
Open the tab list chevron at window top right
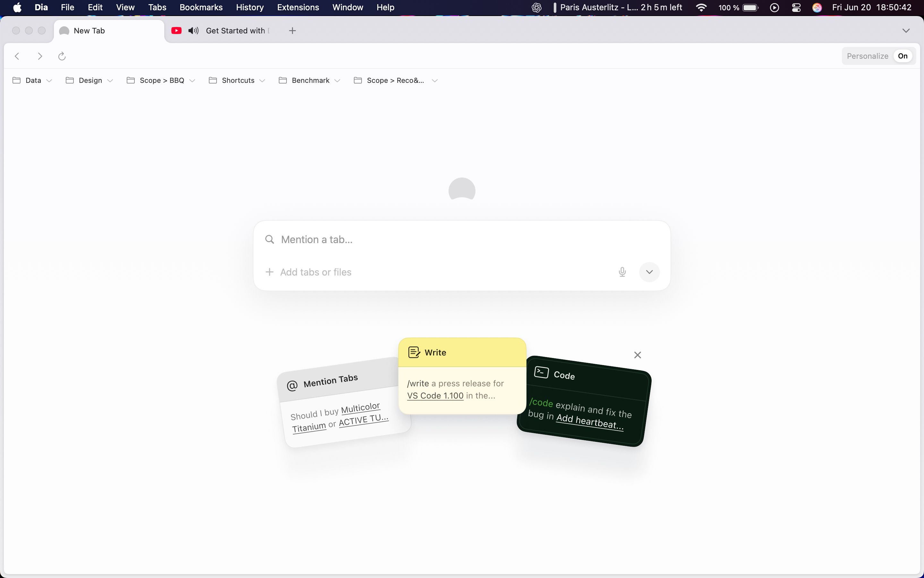pos(906,31)
